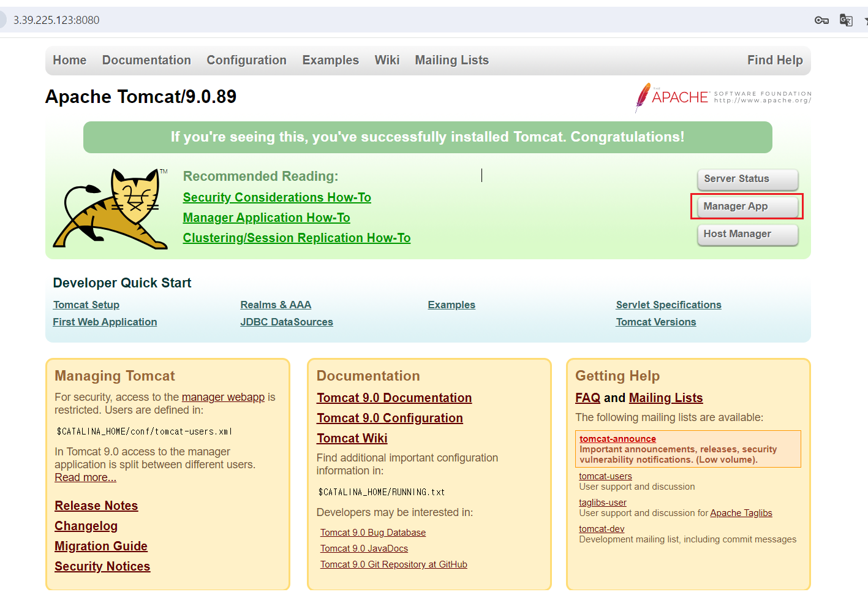
Task: Open Servlet Specifications link
Action: click(668, 305)
